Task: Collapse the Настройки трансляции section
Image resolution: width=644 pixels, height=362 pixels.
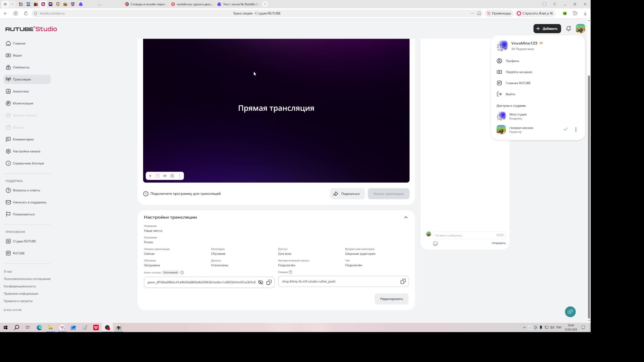Action: 406,217
